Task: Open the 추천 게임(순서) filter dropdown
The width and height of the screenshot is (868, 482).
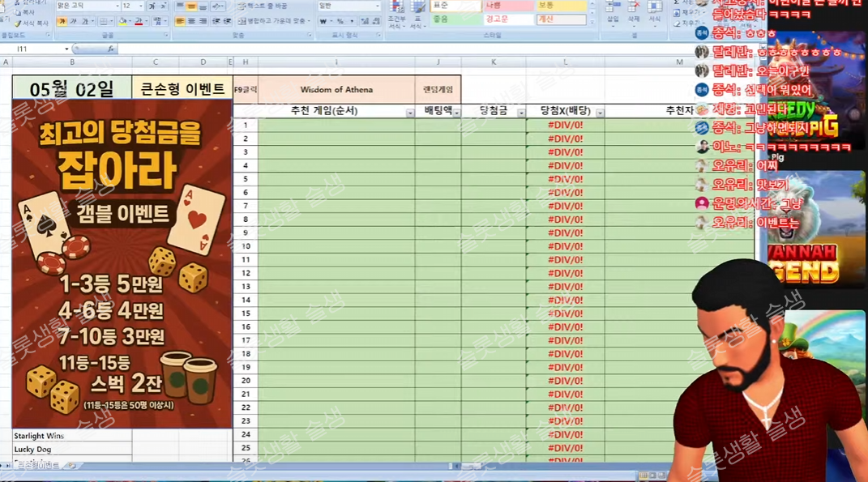Action: point(410,113)
